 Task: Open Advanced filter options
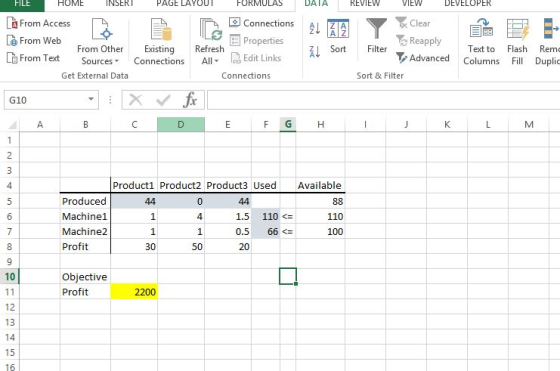[x=422, y=58]
